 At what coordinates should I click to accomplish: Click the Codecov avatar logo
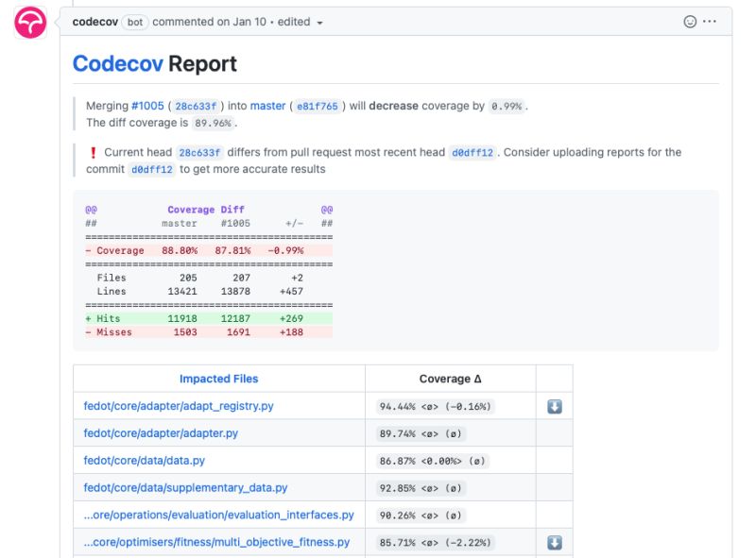(30, 22)
